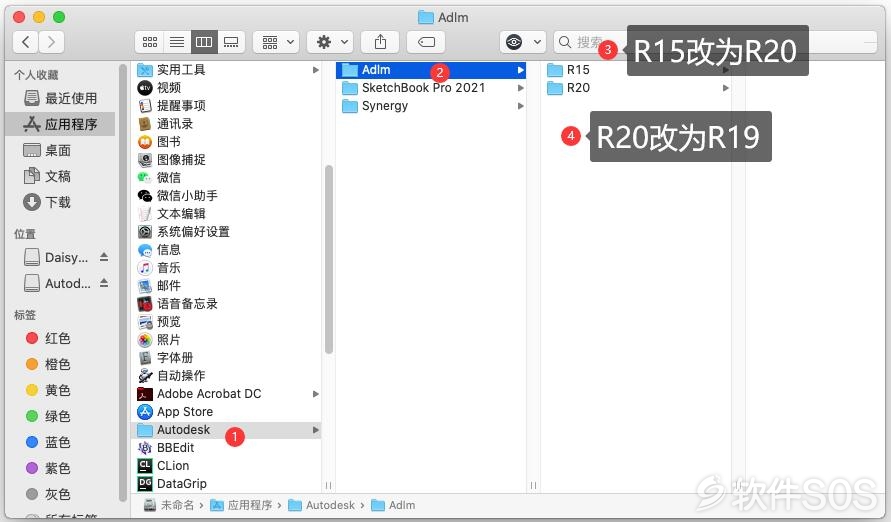Click Autodesk in the path bar

point(322,505)
